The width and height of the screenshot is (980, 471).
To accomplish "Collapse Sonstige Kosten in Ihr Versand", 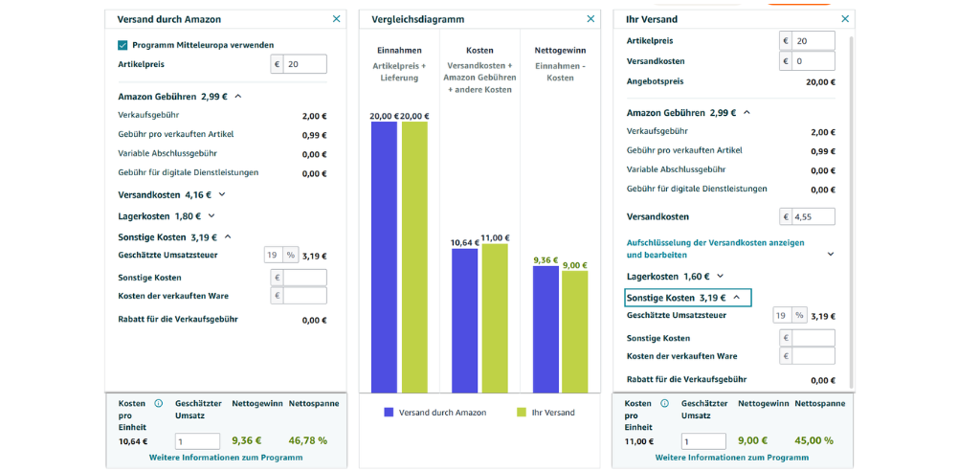I will (x=736, y=298).
